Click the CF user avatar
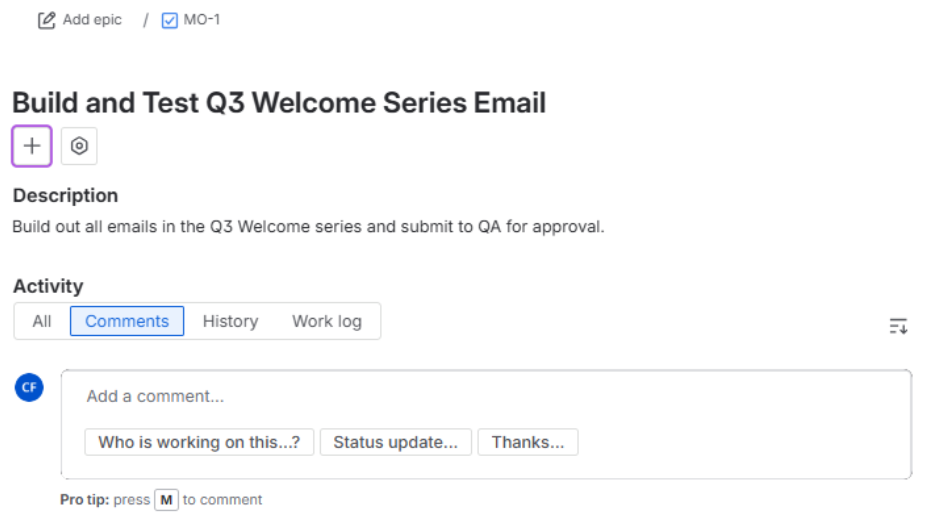 (x=29, y=387)
